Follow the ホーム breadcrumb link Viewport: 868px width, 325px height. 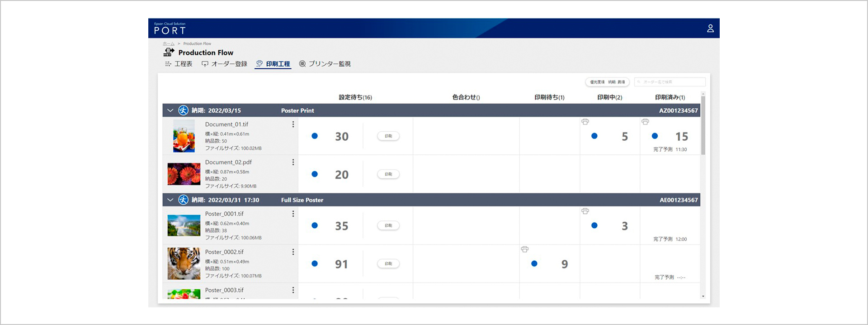pos(168,44)
